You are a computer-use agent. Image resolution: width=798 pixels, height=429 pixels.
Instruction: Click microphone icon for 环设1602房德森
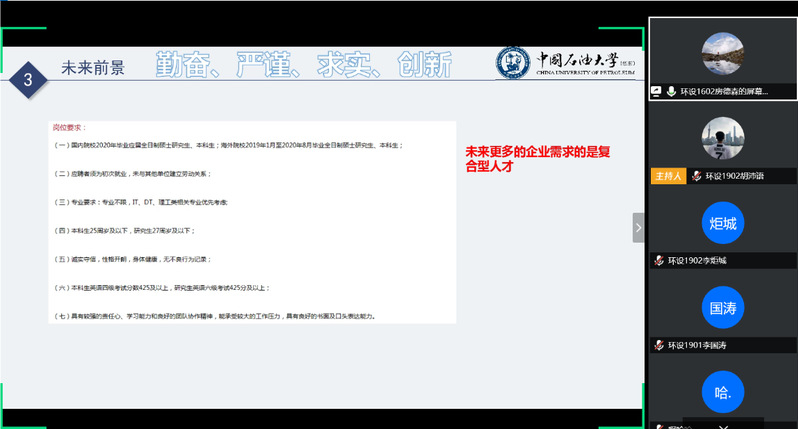pos(670,91)
